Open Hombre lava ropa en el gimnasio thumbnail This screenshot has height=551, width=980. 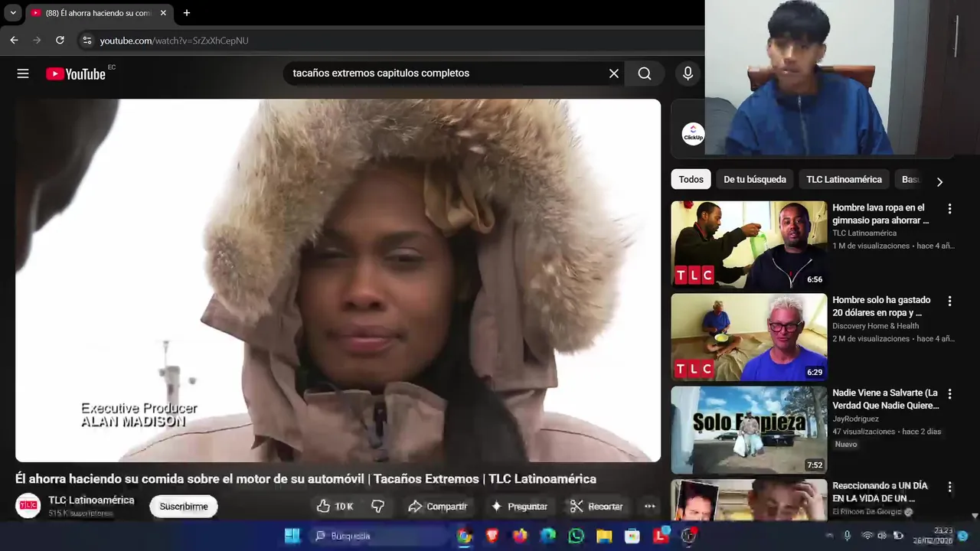(x=749, y=244)
